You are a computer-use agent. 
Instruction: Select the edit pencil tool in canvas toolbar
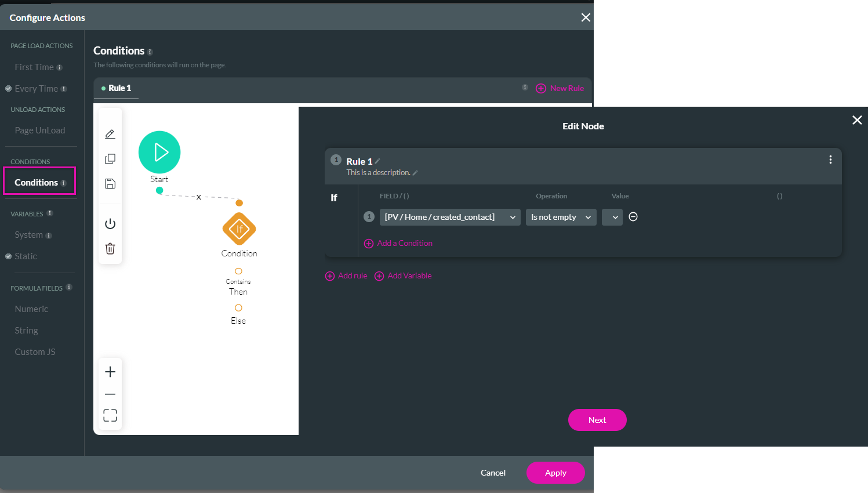click(x=110, y=134)
